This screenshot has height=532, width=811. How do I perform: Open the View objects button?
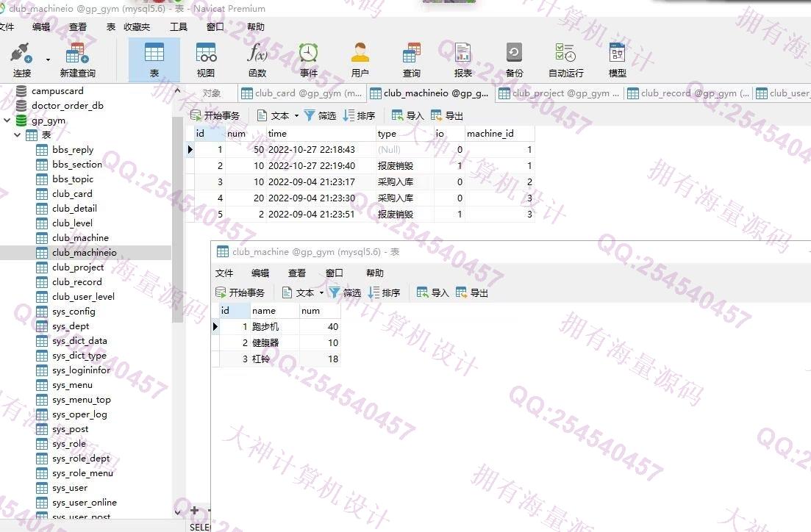point(205,60)
